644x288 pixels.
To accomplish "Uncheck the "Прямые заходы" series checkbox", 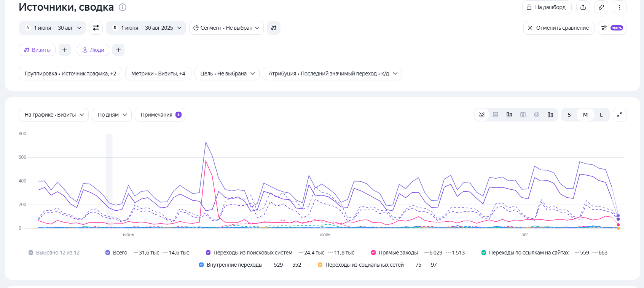I will click(373, 253).
